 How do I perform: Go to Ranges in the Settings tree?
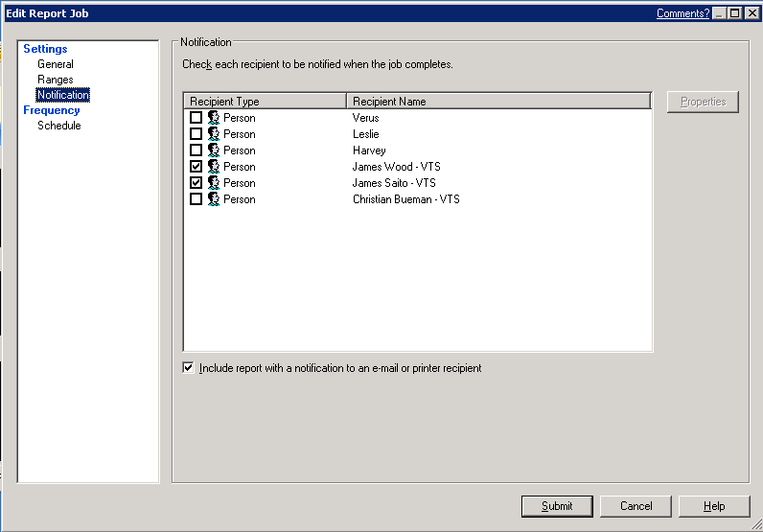[x=56, y=80]
